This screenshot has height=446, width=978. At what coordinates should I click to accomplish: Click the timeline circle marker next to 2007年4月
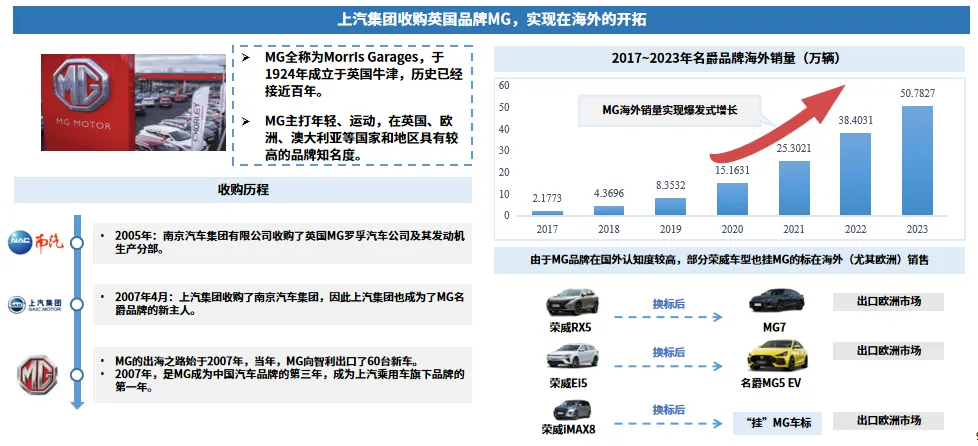pos(77,304)
